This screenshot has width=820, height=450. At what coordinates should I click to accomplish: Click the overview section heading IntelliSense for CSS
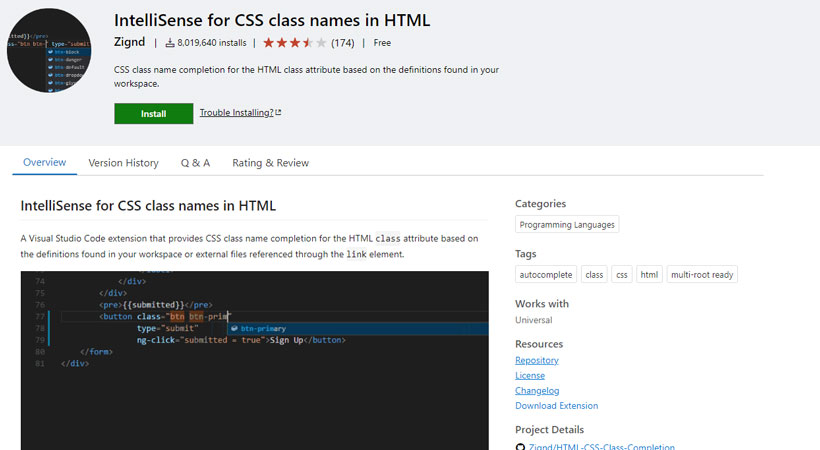point(148,206)
